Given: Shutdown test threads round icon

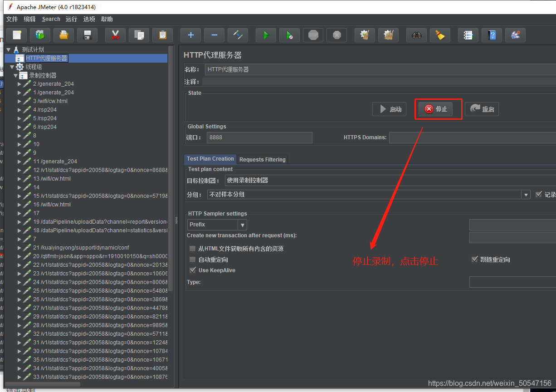Looking at the screenshot, I should [337, 35].
